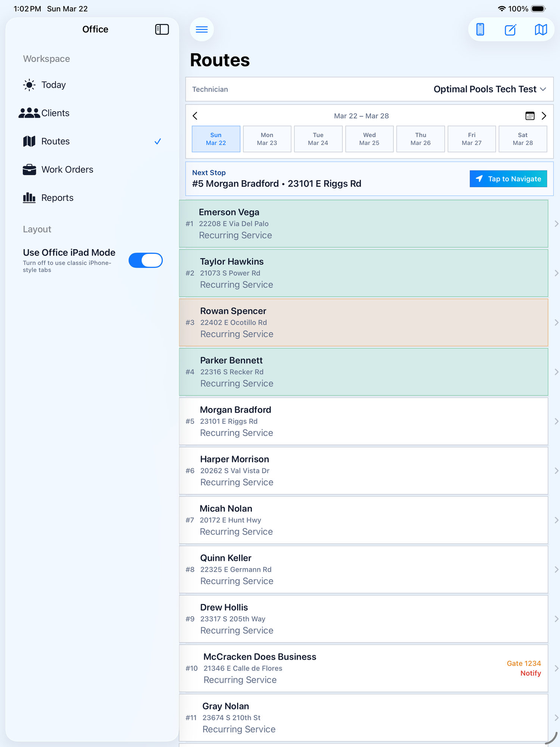Click address 22325 E Germann Rd
The height and width of the screenshot is (747, 560).
tap(236, 569)
